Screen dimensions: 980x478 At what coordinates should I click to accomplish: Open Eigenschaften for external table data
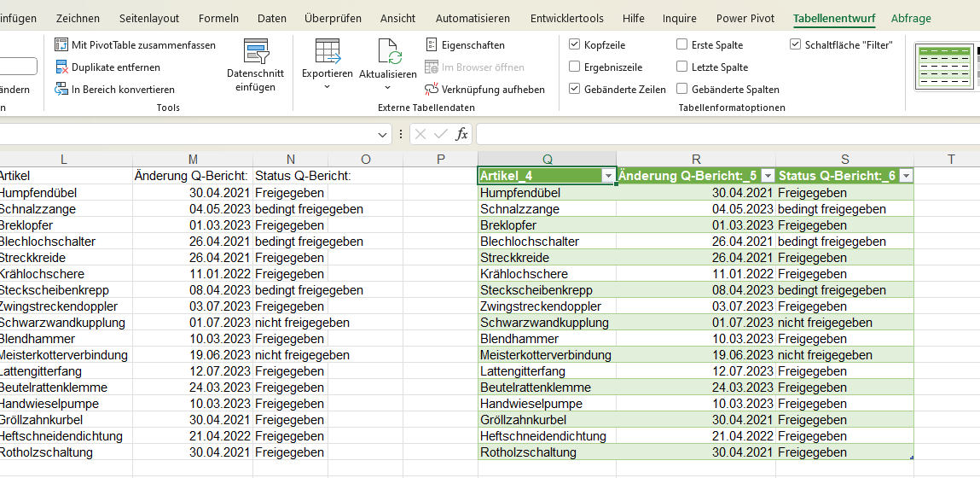point(432,45)
